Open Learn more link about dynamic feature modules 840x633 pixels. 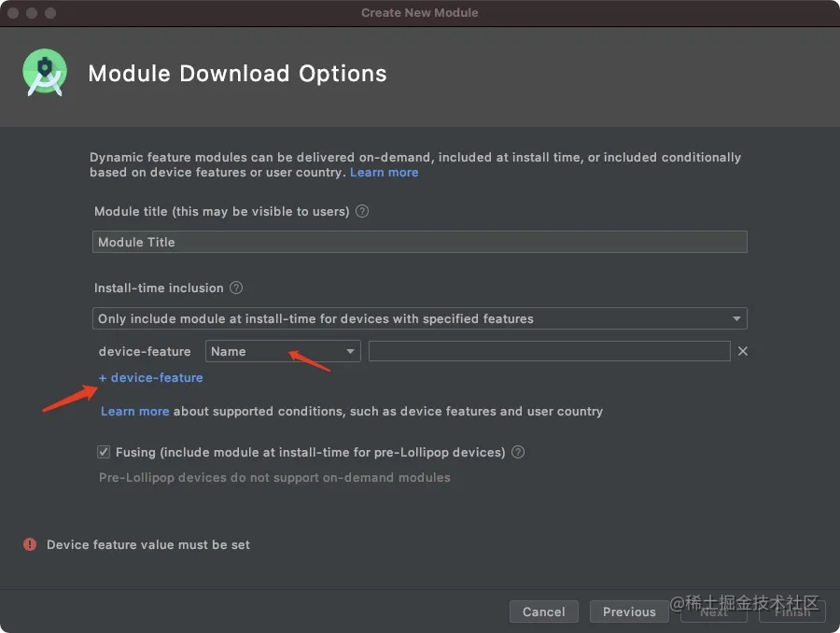coord(385,172)
